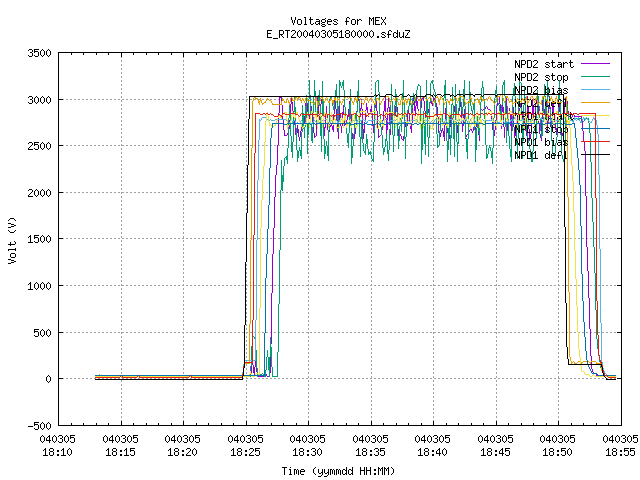
Task: Click the y-axis tick value '3000'
Action: point(40,100)
